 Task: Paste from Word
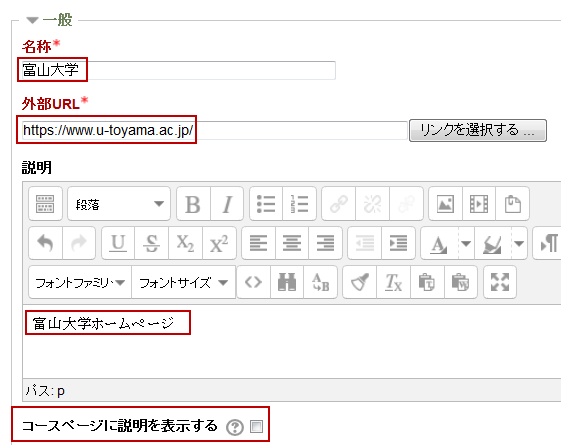461,282
